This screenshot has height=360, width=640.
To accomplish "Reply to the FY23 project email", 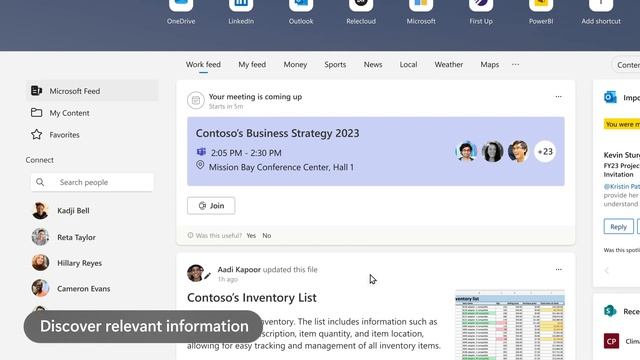I will [618, 227].
